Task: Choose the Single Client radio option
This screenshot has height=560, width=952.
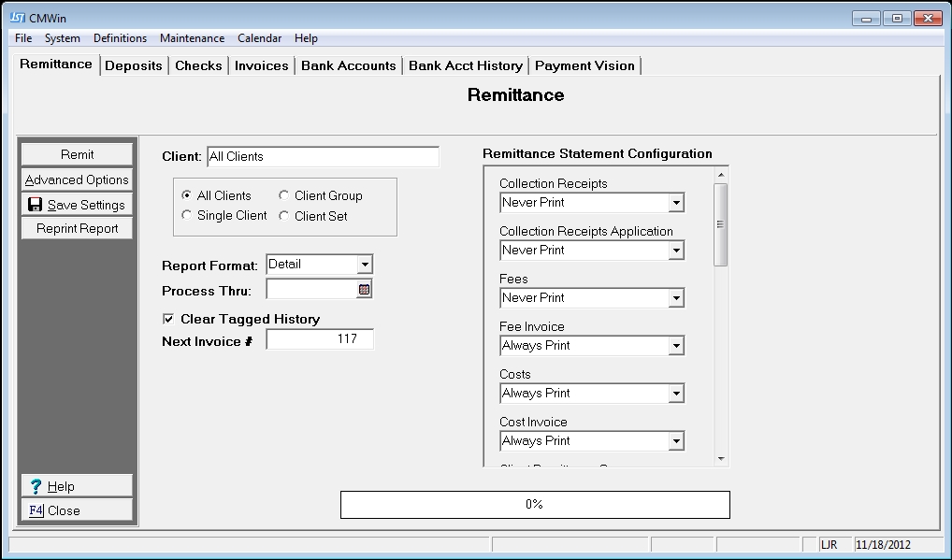Action: 187,215
